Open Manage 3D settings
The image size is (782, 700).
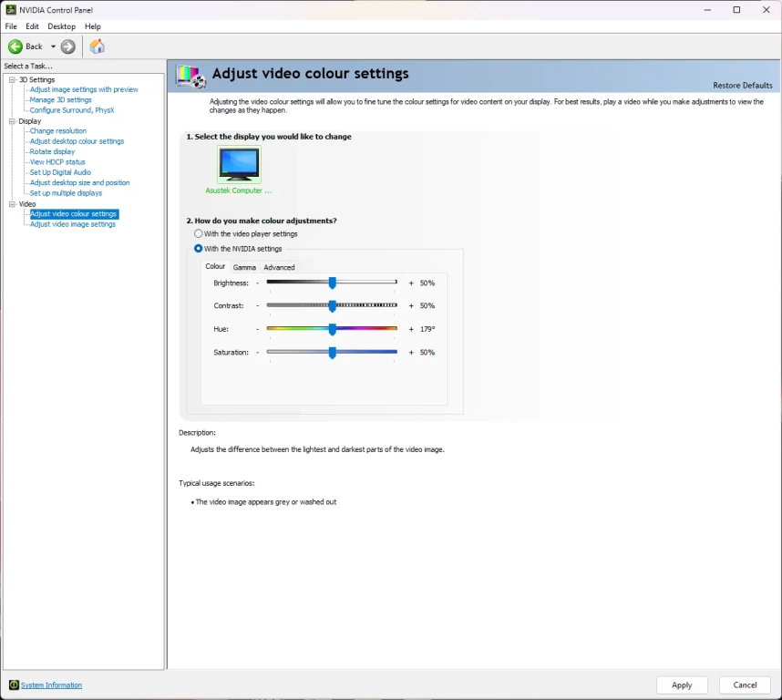click(61, 99)
